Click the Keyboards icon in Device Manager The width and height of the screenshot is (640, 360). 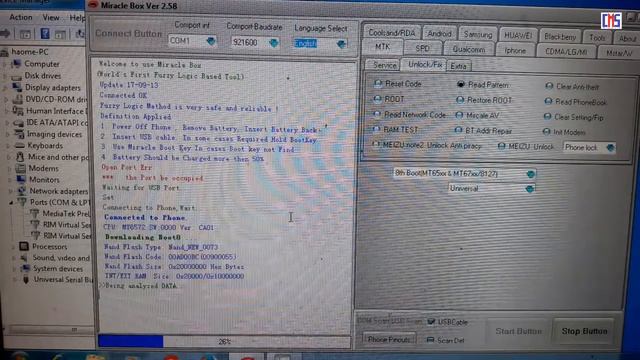[x=20, y=145]
